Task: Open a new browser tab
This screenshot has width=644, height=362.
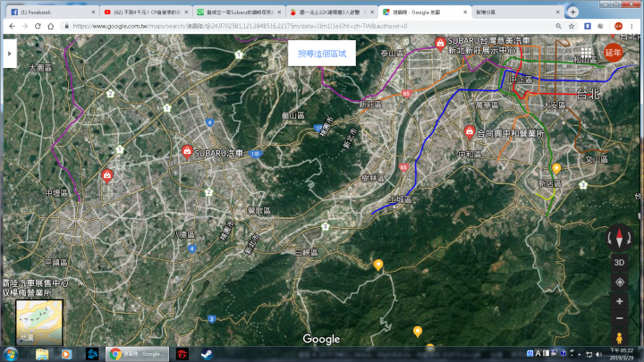Action: click(572, 12)
